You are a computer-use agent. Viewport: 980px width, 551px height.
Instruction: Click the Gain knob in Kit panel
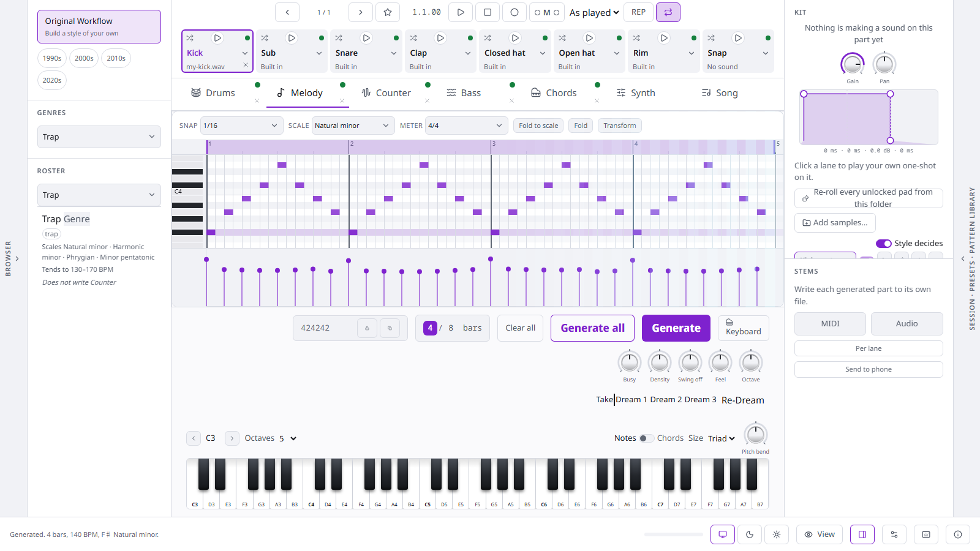[x=853, y=64]
